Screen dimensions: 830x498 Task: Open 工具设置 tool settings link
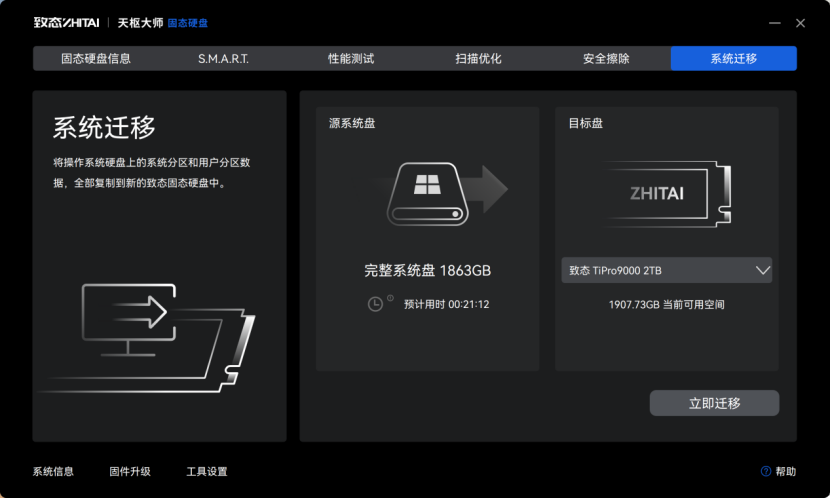tap(207, 471)
